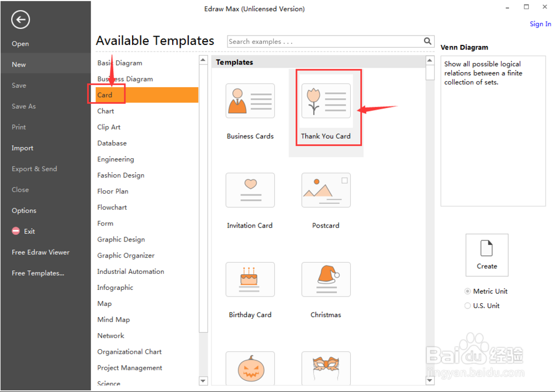
Task: Open Free Templates... link
Action: tap(38, 273)
